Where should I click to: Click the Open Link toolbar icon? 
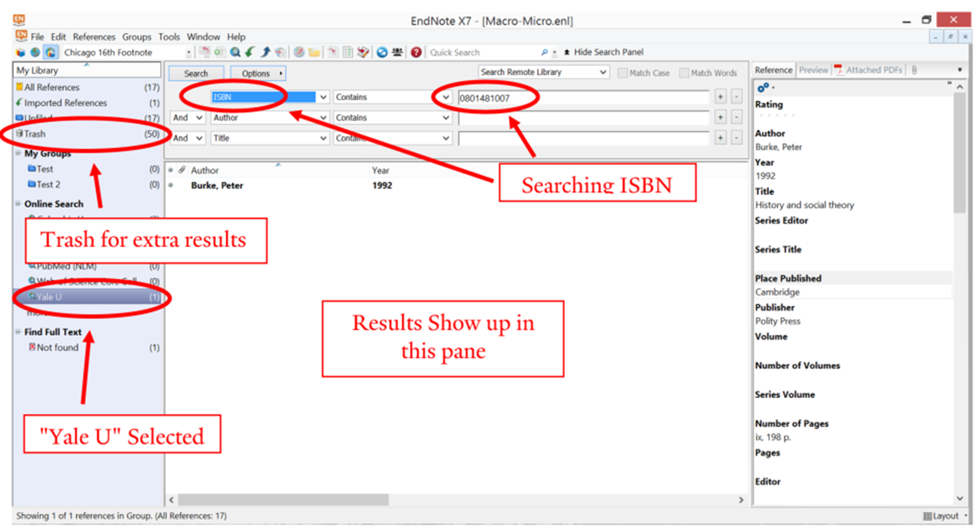point(299,53)
